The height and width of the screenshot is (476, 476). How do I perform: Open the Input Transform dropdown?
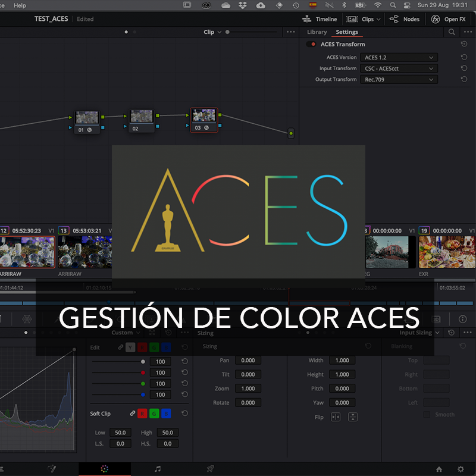pos(399,68)
